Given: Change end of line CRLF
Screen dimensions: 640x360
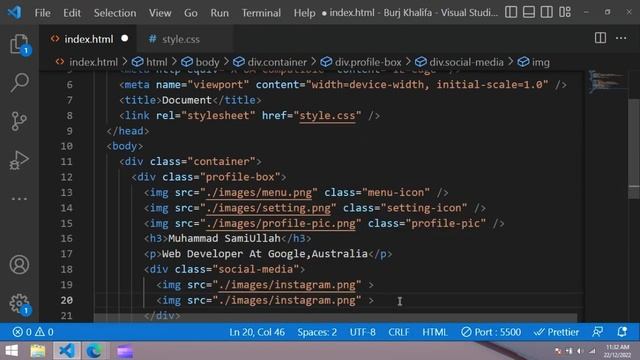Looking at the screenshot, I should (x=399, y=332).
